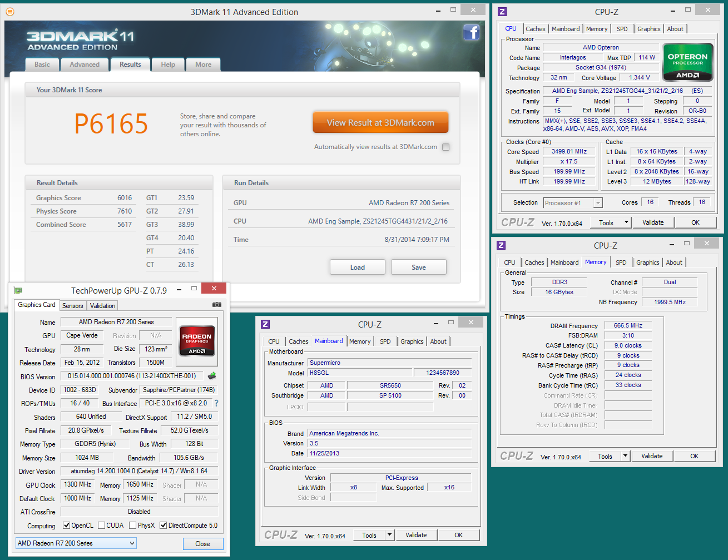This screenshot has height=560, width=728.
Task: Open the Processor #1 selection dropdown
Action: pos(573,203)
